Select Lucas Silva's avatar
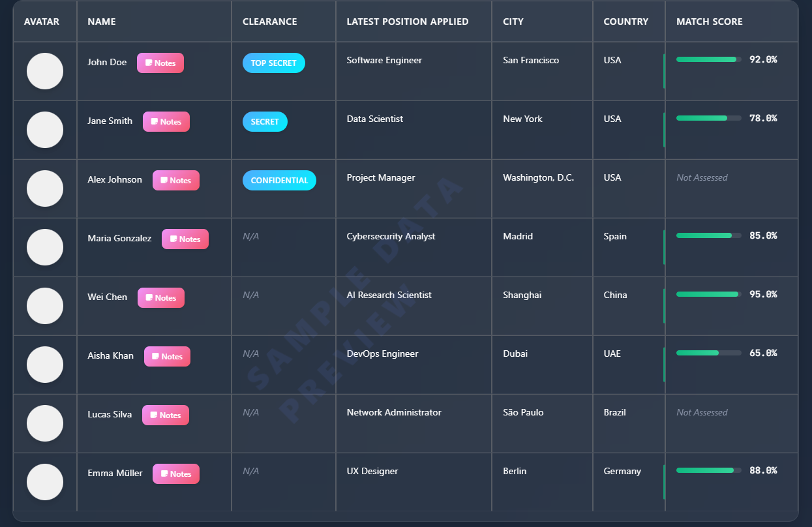This screenshot has width=812, height=527. [44, 423]
